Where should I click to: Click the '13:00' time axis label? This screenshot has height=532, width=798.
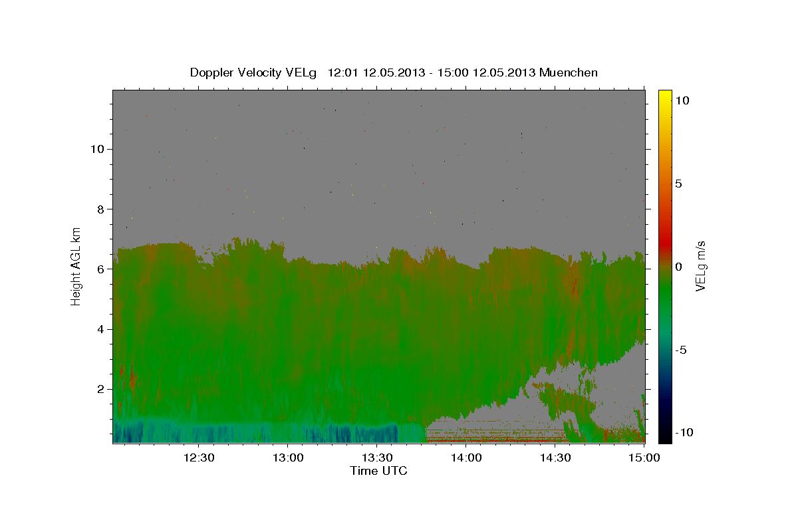tap(287, 458)
